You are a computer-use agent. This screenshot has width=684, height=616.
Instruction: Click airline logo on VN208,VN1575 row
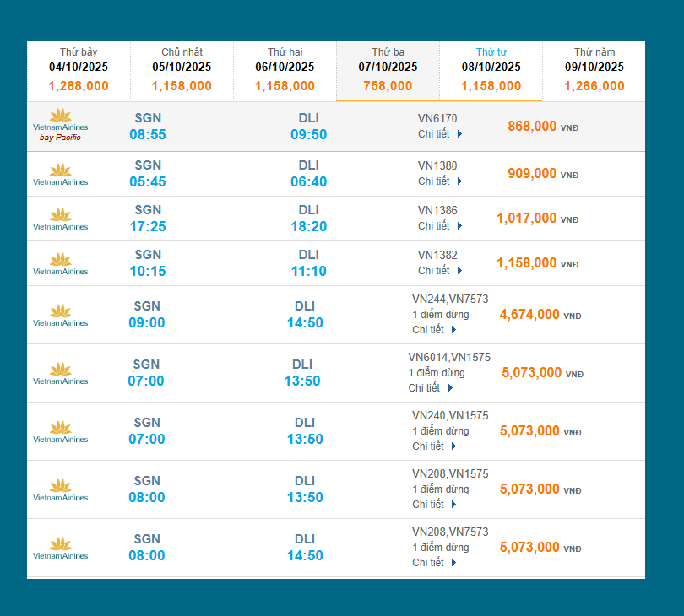point(60,489)
